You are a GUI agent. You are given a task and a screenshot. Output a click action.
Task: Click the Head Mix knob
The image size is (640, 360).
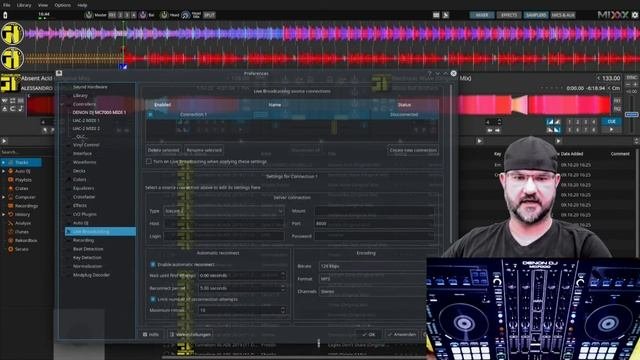click(x=185, y=15)
